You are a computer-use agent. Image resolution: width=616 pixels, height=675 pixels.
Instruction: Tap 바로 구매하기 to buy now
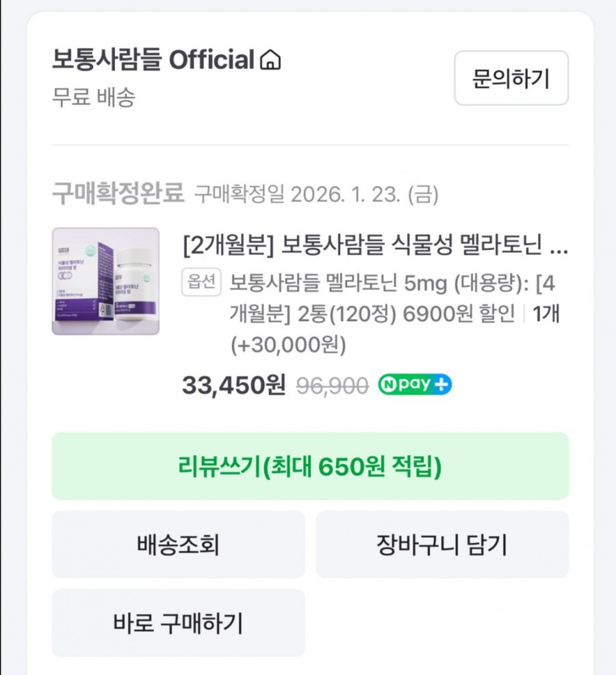pyautogui.click(x=178, y=623)
